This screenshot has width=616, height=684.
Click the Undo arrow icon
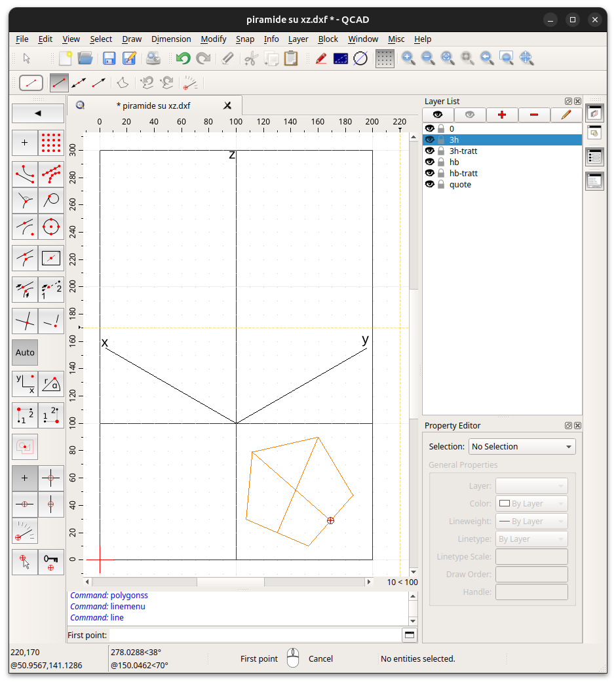tap(183, 58)
